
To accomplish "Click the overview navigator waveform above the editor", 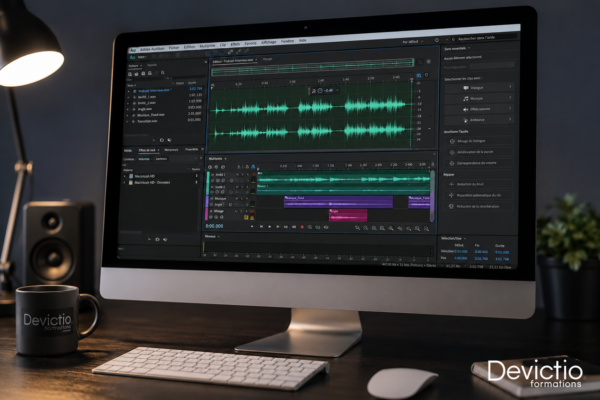I will tap(313, 65).
